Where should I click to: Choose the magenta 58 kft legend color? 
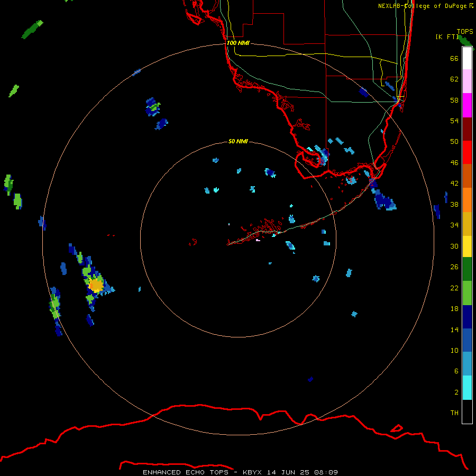click(467, 105)
